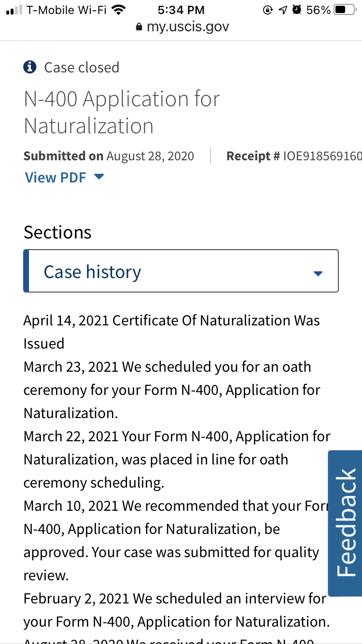Select the receipt number IOE text

[x=322, y=156]
